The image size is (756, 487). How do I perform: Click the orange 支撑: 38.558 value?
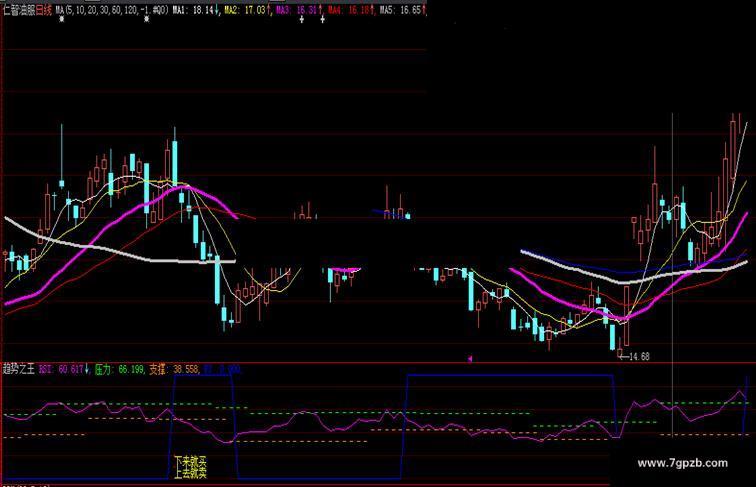tap(174, 369)
